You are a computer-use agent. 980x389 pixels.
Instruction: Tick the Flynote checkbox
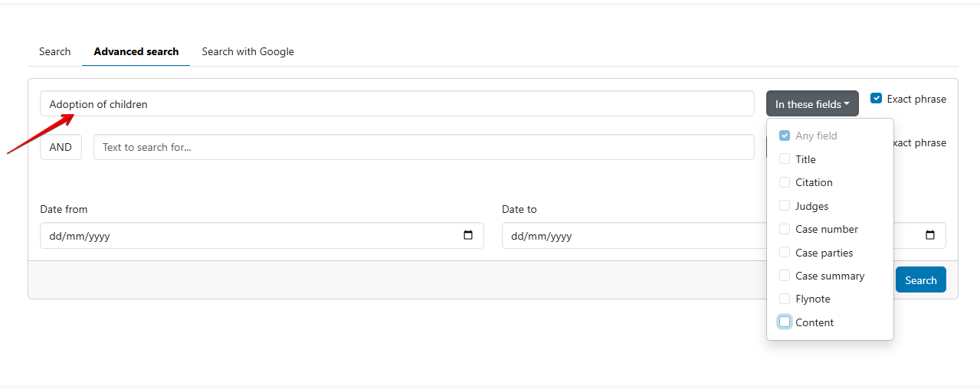click(x=785, y=299)
